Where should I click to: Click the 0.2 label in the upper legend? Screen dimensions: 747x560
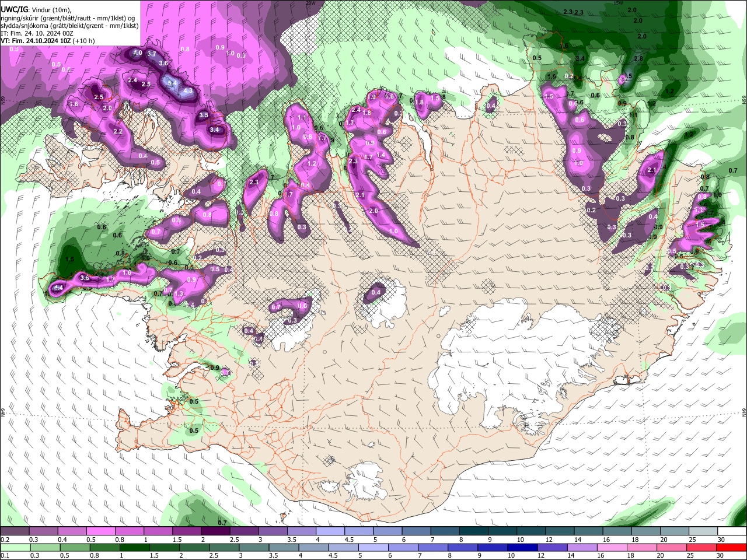tap(5, 540)
